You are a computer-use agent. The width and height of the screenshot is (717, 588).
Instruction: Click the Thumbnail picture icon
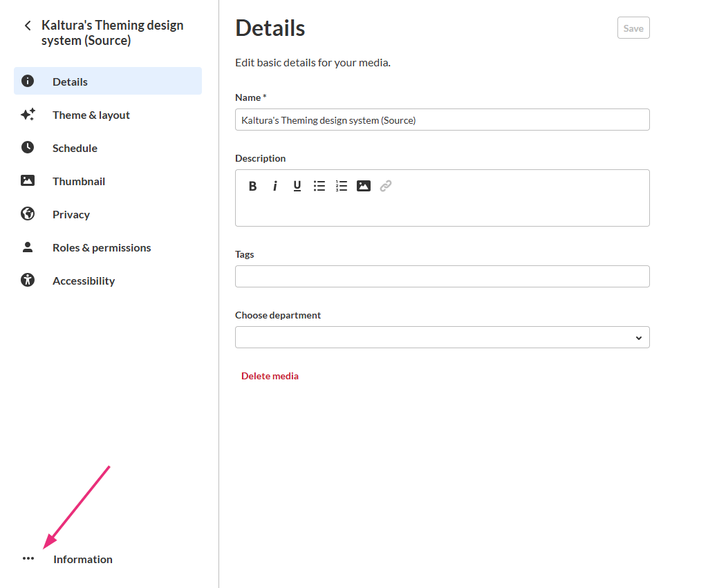28,180
